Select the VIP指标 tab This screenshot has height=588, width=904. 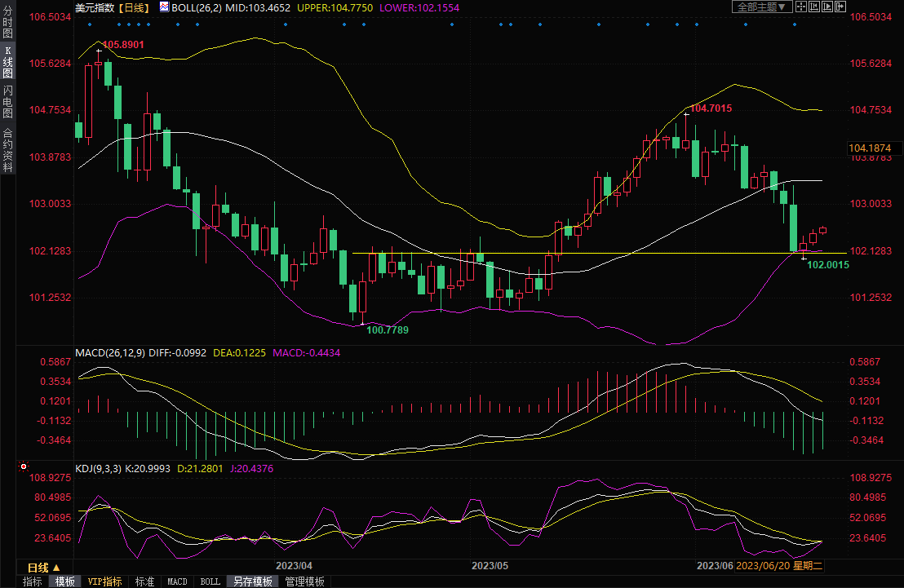[x=105, y=581]
